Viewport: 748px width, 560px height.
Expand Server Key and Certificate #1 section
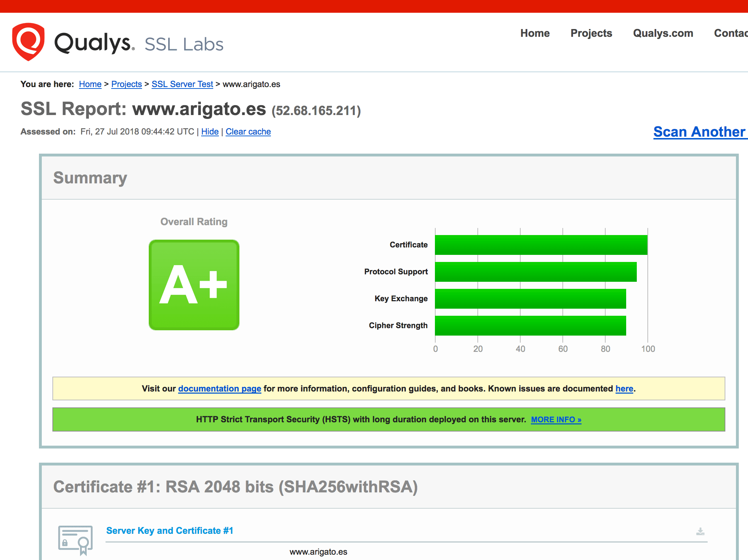(x=170, y=531)
